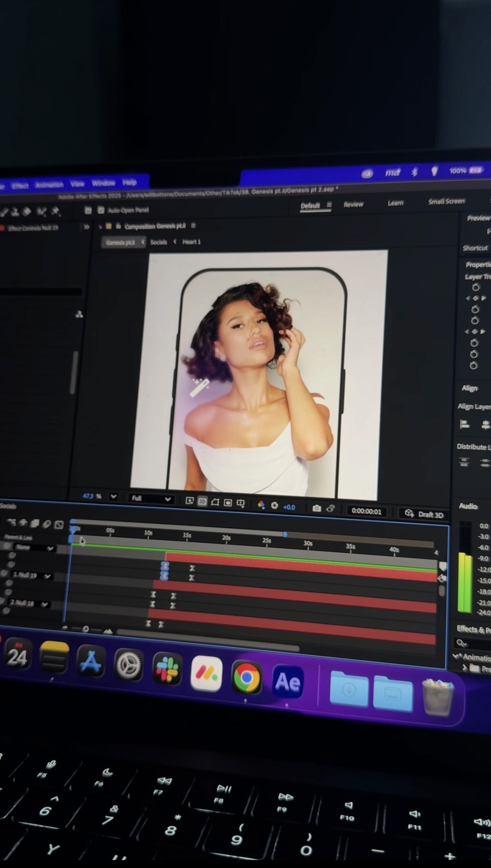Click the Effects & Presets search field
Image resolution: width=491 pixels, height=868 pixels.
tap(472, 644)
